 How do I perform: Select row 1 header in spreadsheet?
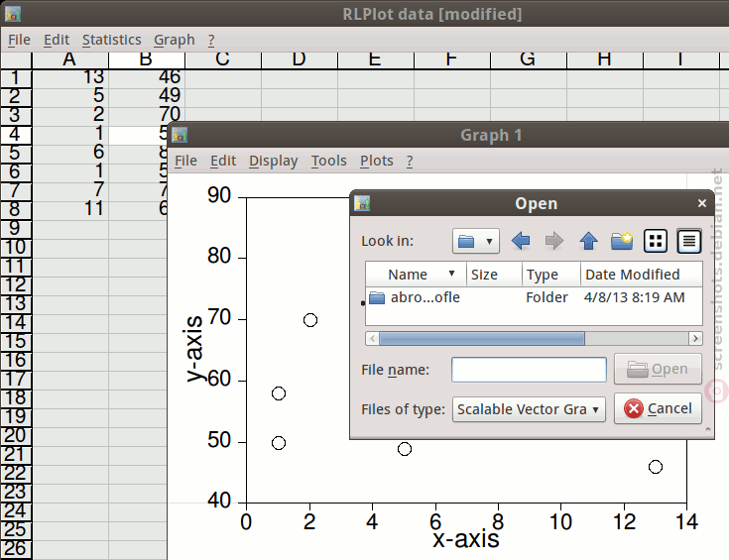click(x=16, y=78)
